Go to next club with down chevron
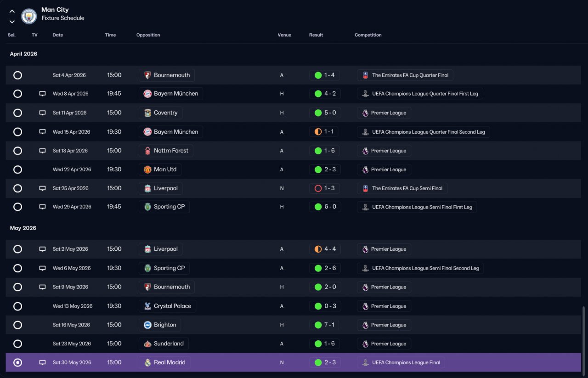 point(12,22)
